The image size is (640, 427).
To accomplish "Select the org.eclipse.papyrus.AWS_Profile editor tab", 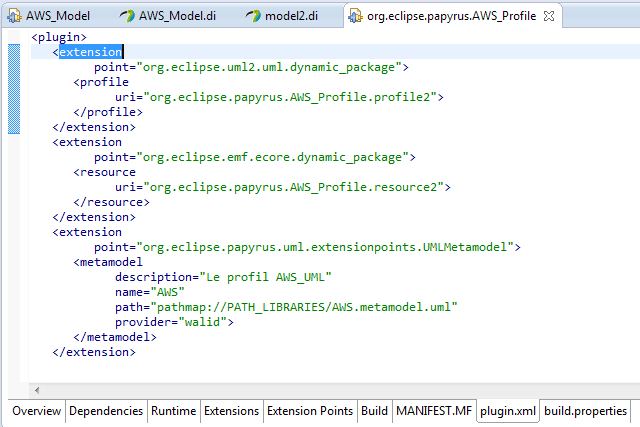I will [451, 16].
